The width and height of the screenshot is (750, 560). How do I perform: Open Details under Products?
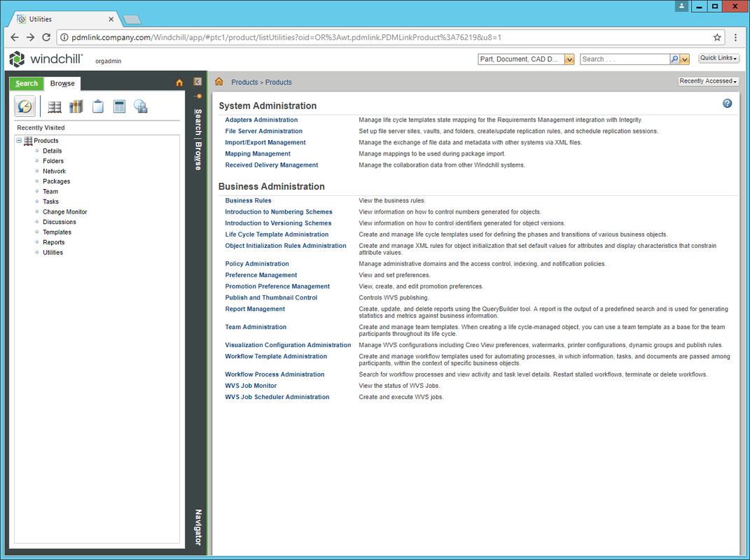pos(52,151)
